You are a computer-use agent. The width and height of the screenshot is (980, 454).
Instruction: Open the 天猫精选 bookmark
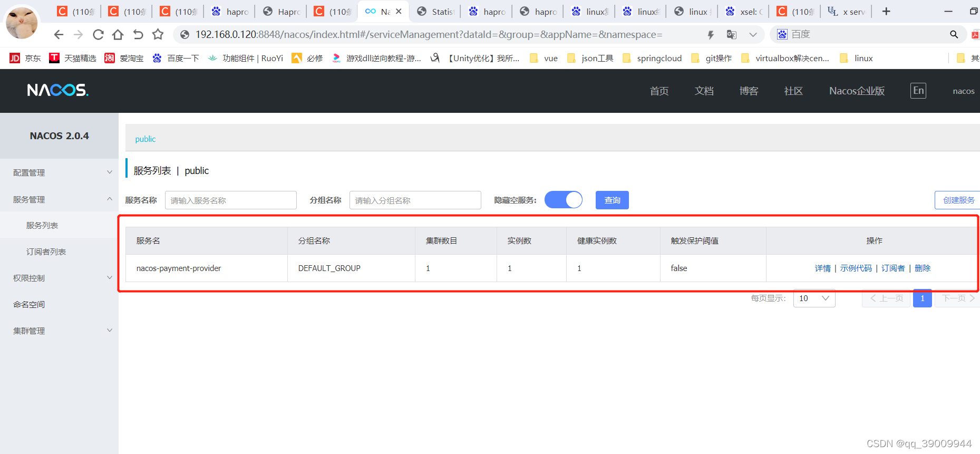point(72,58)
